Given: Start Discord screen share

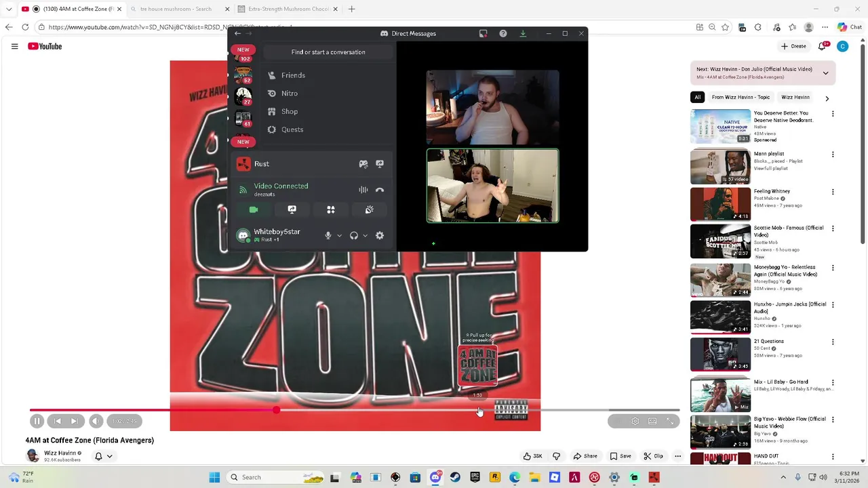Looking at the screenshot, I should pos(292,209).
